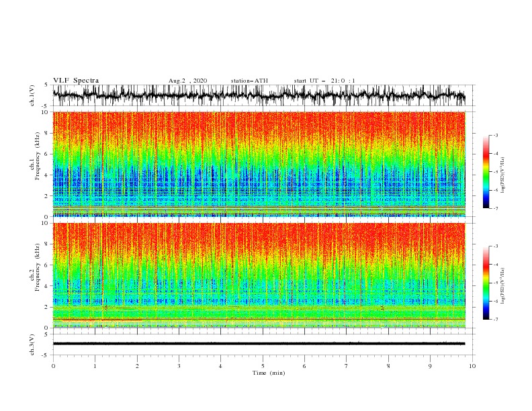Viewport: 532px width, 411px height.
Task: Click the 'ch.3(V)' waveform axis label
Action: coord(32,345)
